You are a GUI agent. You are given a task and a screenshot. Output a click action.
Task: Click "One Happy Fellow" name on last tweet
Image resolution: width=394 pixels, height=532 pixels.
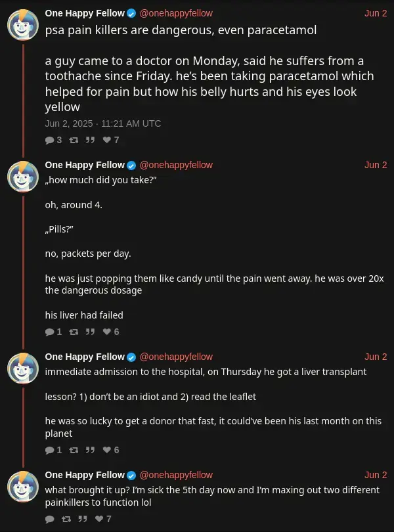pyautogui.click(x=85, y=474)
